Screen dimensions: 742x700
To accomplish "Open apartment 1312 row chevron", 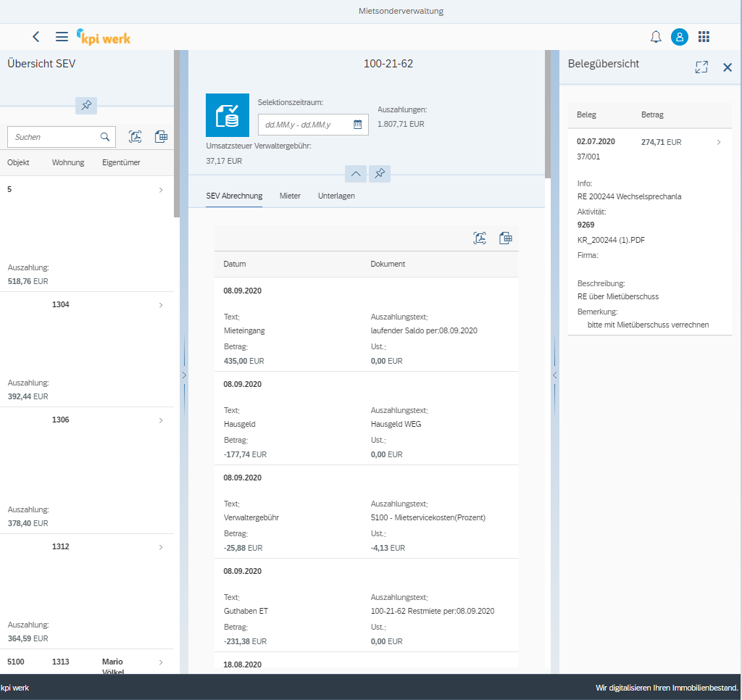I will click(161, 547).
